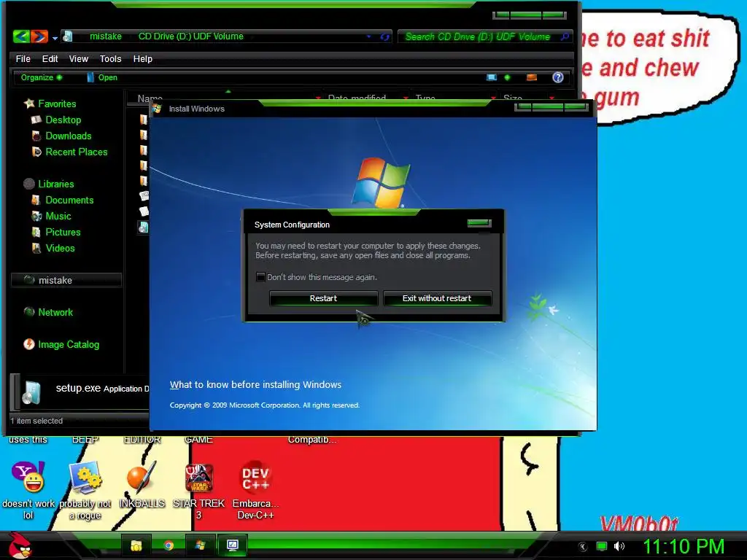Click the Name column dropdown arrow

coord(318,98)
